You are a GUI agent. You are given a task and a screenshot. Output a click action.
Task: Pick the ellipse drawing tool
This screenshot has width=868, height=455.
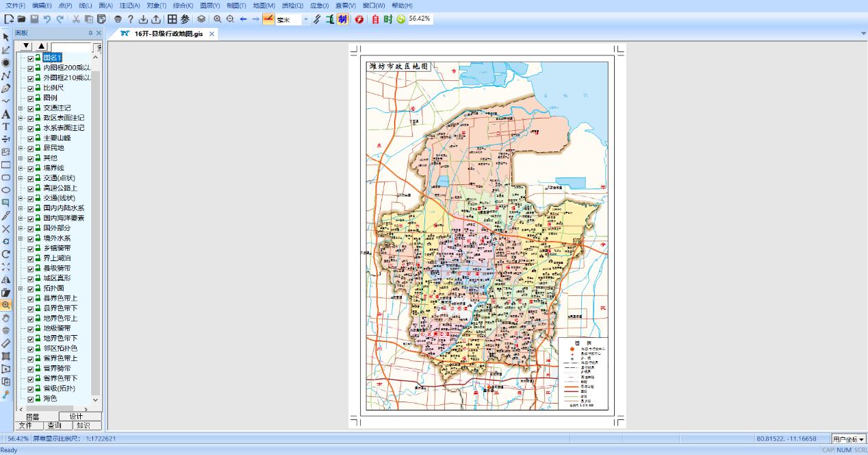[6, 190]
